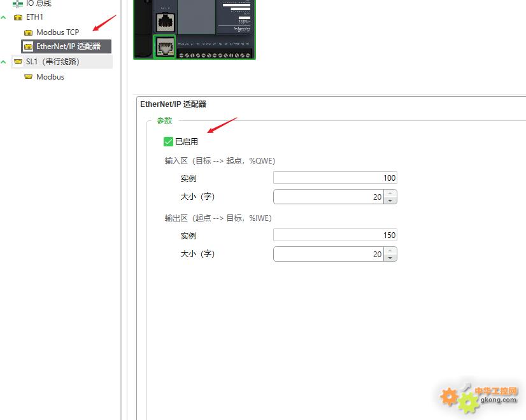
Task: Select IO 总线 tree item
Action: click(x=39, y=3)
